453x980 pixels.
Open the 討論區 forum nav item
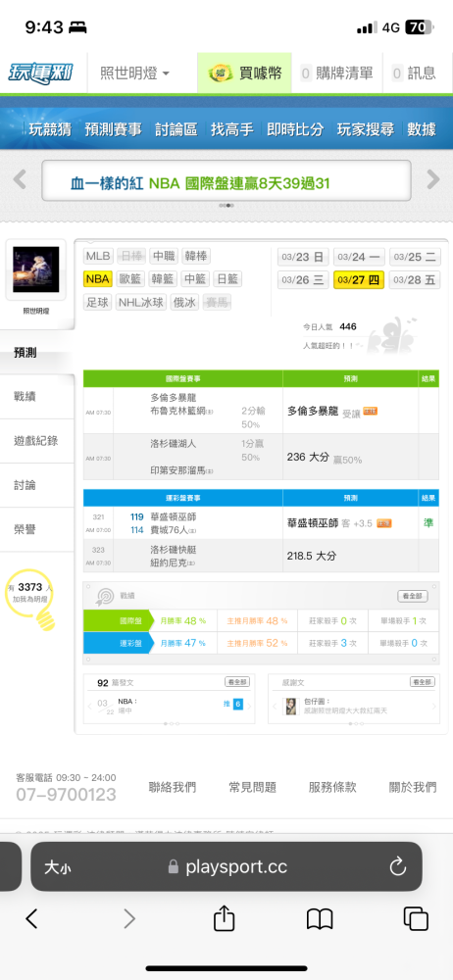click(x=176, y=129)
